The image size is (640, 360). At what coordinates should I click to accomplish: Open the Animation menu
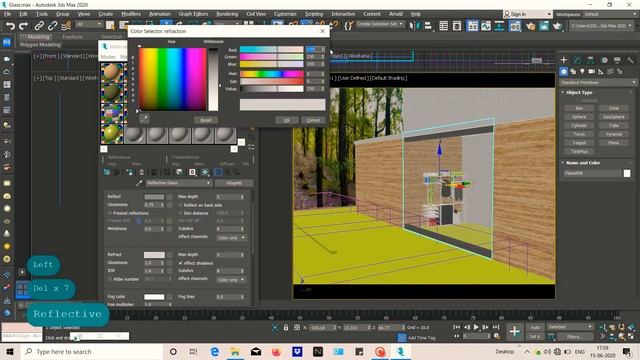point(160,14)
